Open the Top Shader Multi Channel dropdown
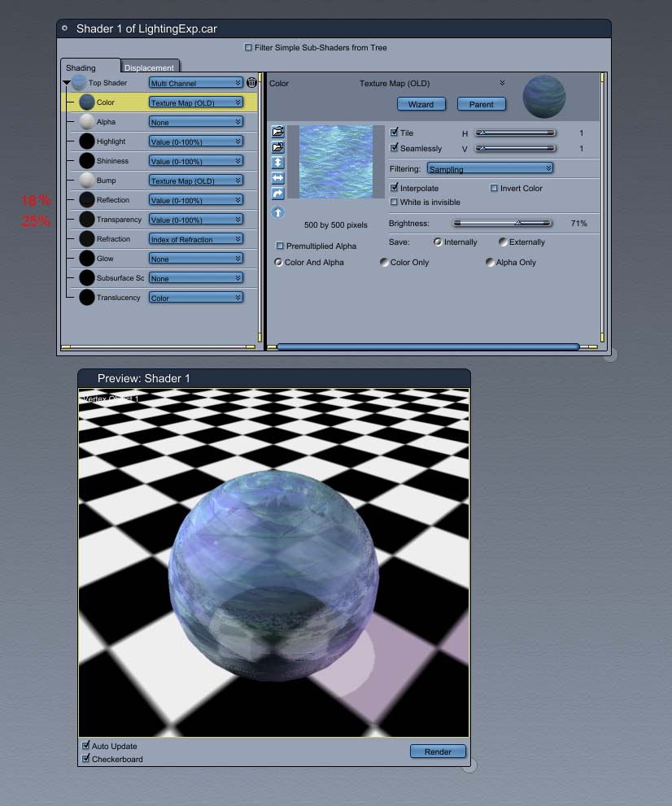This screenshot has width=672, height=806. point(196,83)
